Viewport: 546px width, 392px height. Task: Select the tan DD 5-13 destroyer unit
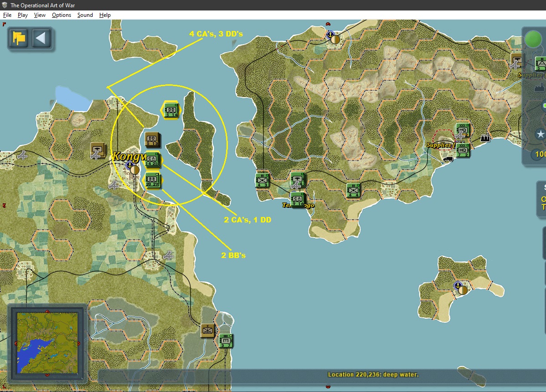pos(152,140)
